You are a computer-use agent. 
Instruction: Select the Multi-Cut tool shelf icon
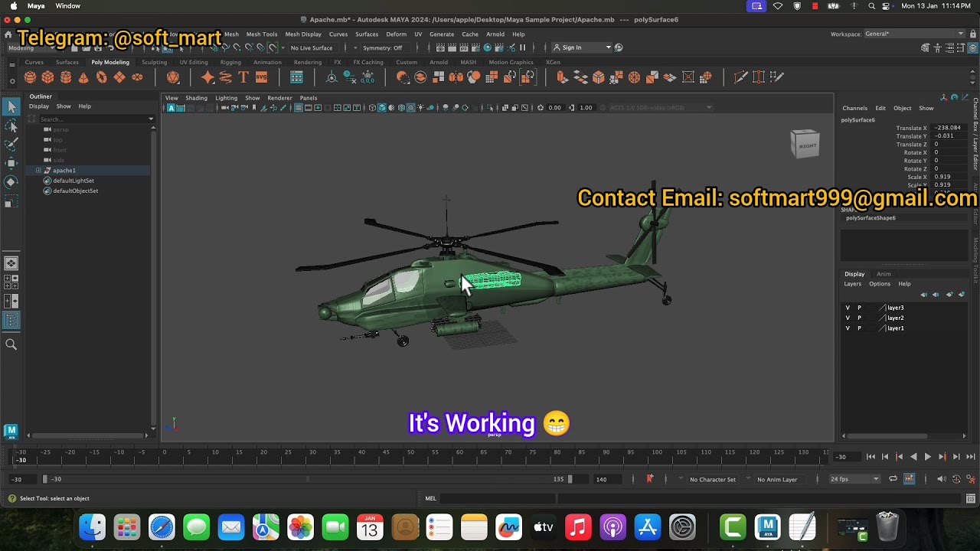click(740, 77)
